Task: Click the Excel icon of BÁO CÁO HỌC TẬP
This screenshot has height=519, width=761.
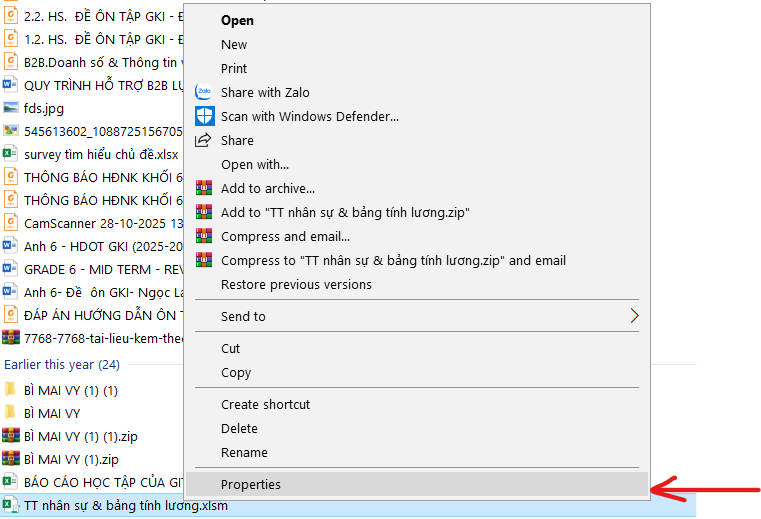Action: 11,482
